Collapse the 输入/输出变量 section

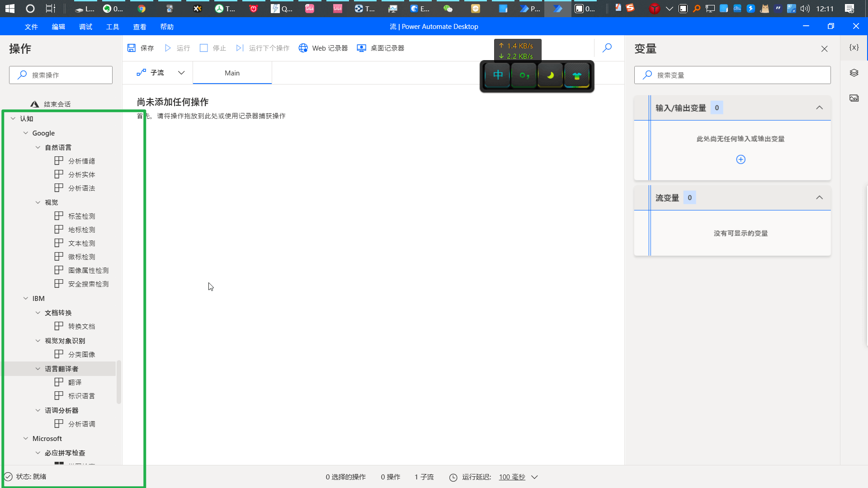tap(819, 108)
